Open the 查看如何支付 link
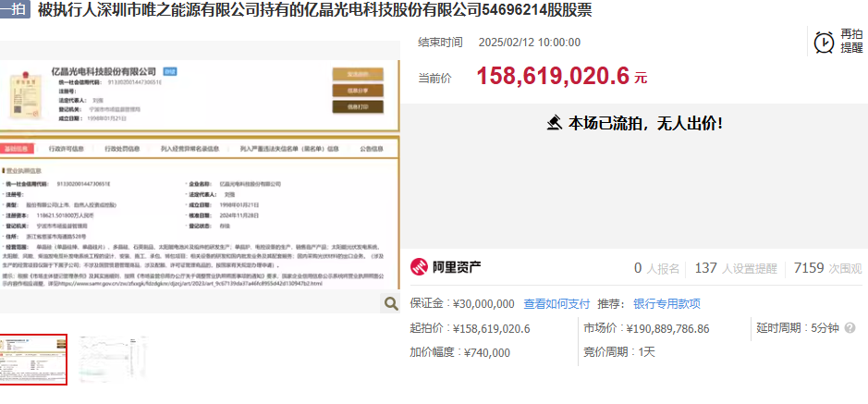The height and width of the screenshot is (404, 868). click(556, 303)
